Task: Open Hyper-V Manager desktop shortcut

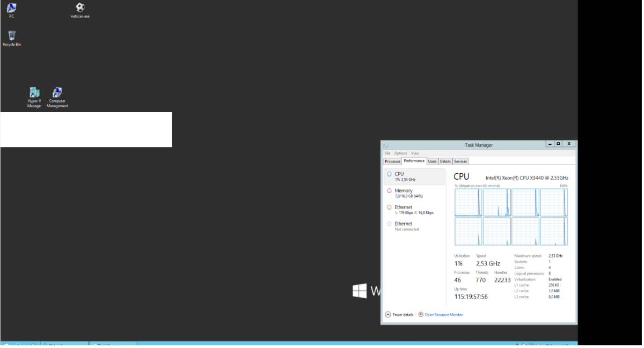Action: pyautogui.click(x=34, y=93)
